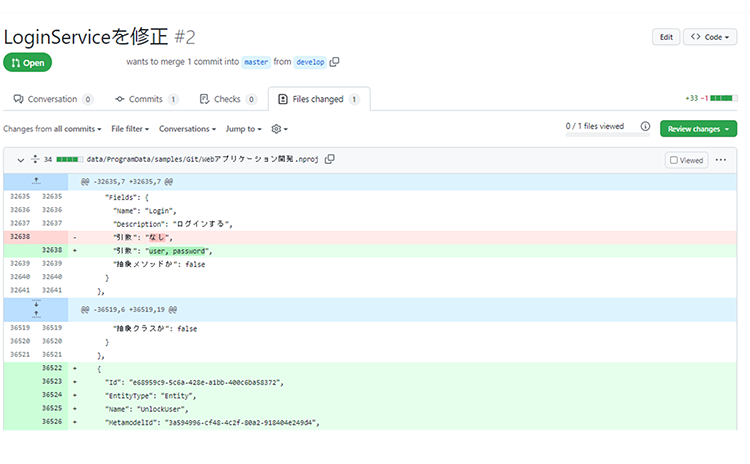Click the Open status badge

tap(27, 63)
